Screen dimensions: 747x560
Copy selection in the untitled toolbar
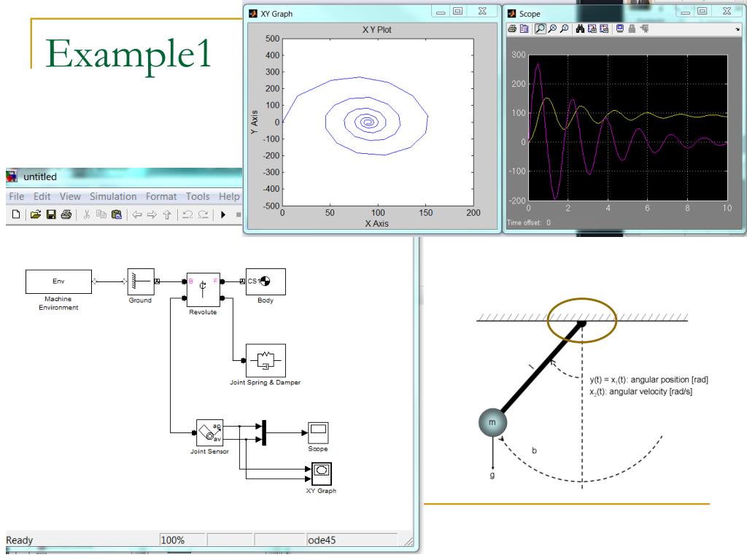(x=101, y=214)
